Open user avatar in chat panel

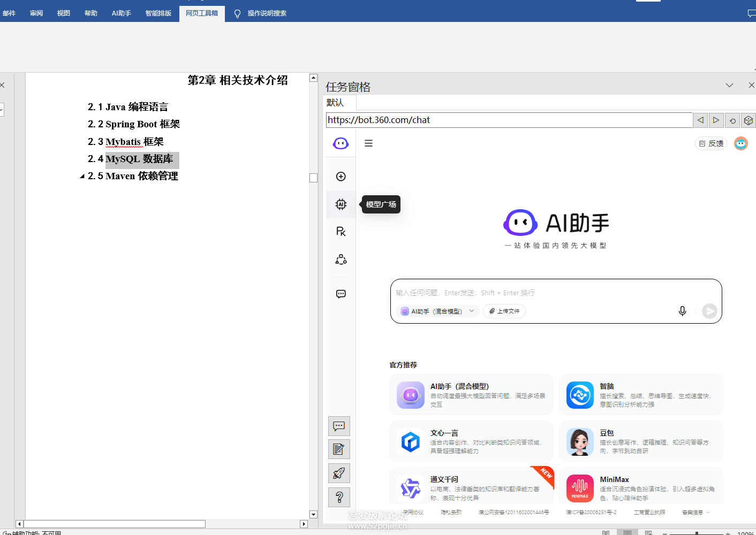click(741, 143)
